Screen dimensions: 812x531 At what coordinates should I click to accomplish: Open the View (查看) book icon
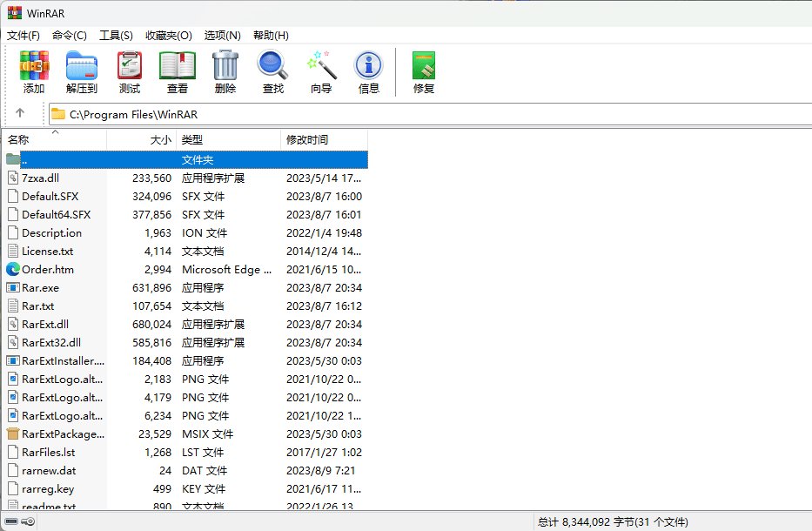click(x=177, y=65)
